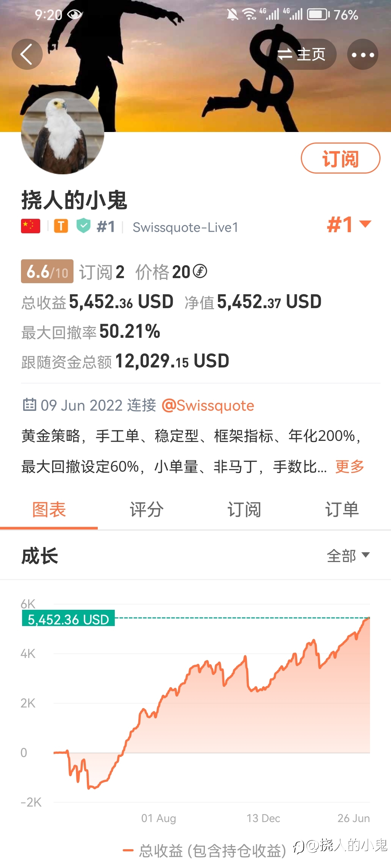Toggle the 总收益 chart legend series
The width and height of the screenshot is (391, 868).
click(x=205, y=851)
